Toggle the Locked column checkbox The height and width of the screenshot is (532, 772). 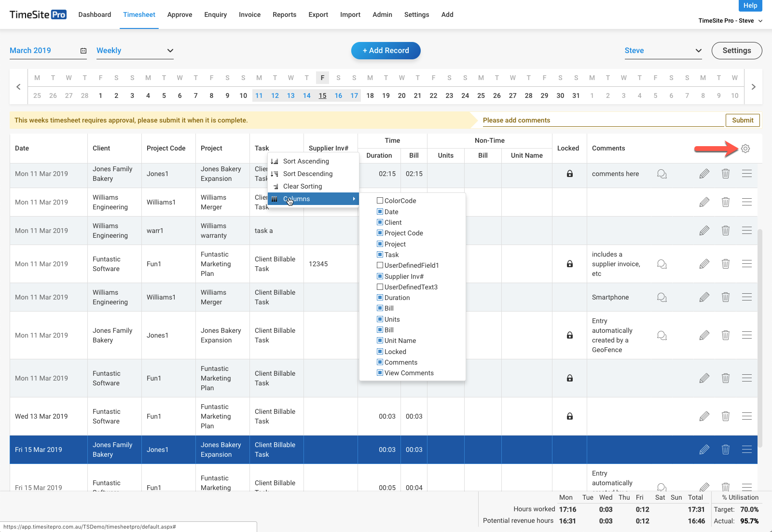tap(380, 352)
